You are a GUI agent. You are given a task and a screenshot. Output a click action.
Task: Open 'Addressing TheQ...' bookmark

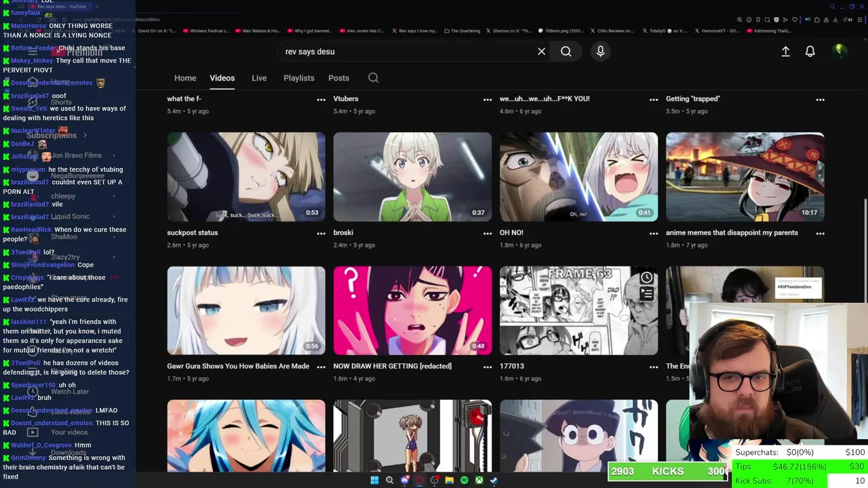pos(768,30)
